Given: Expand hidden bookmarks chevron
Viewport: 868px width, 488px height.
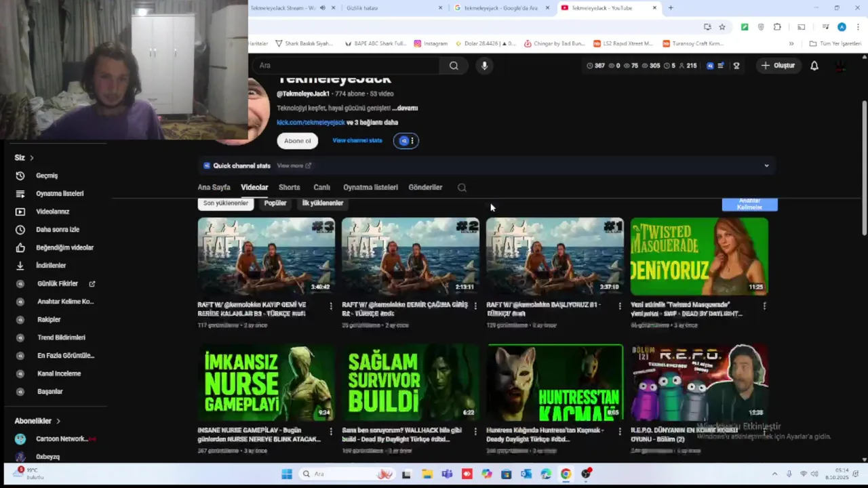Looking at the screenshot, I should point(791,43).
